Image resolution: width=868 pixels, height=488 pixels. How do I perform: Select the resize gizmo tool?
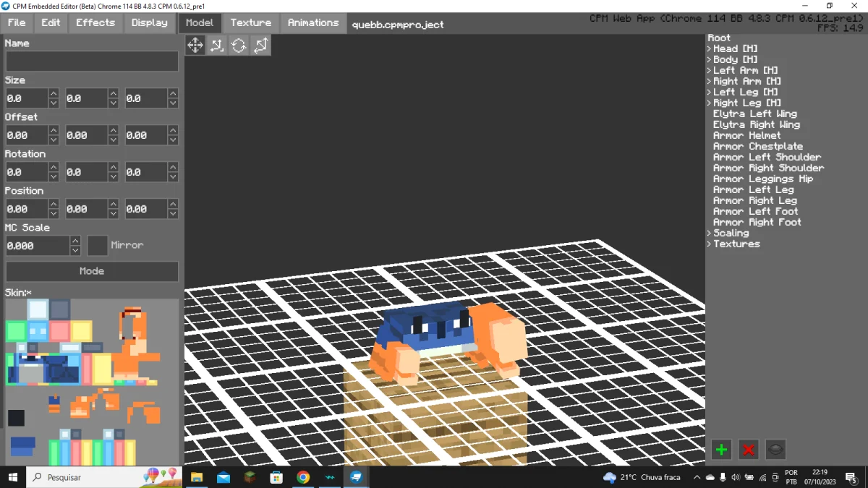coord(260,46)
